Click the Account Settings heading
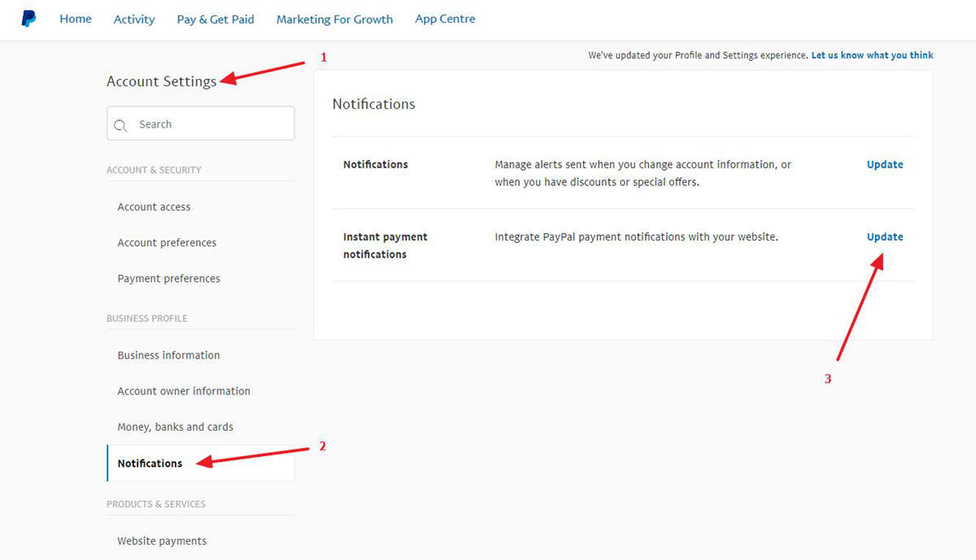This screenshot has height=560, width=976. point(162,81)
